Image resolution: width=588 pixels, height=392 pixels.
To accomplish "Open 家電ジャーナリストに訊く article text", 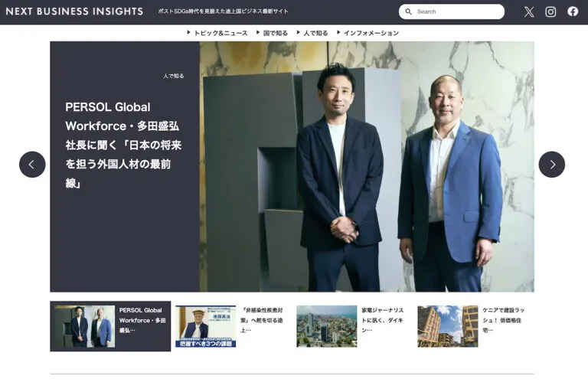I will tap(383, 320).
